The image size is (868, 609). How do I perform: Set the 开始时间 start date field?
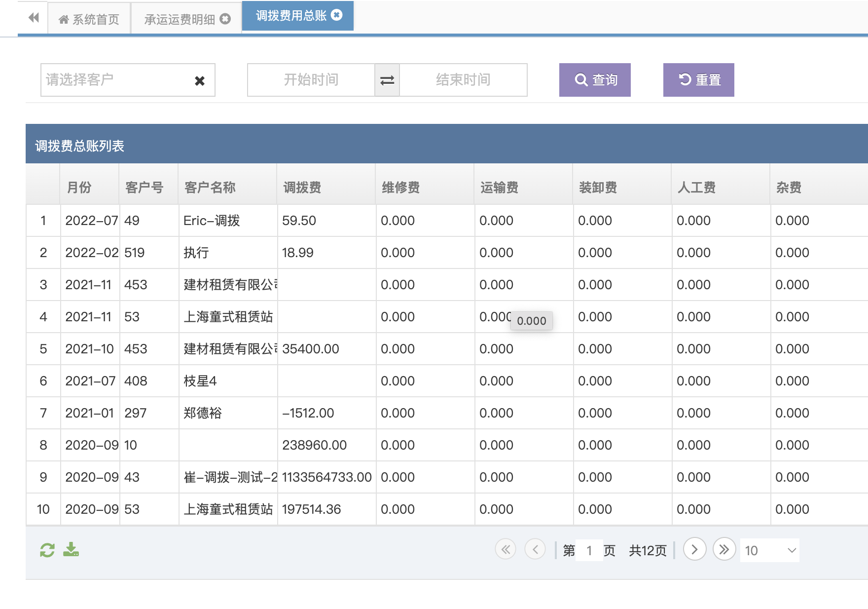tap(311, 80)
